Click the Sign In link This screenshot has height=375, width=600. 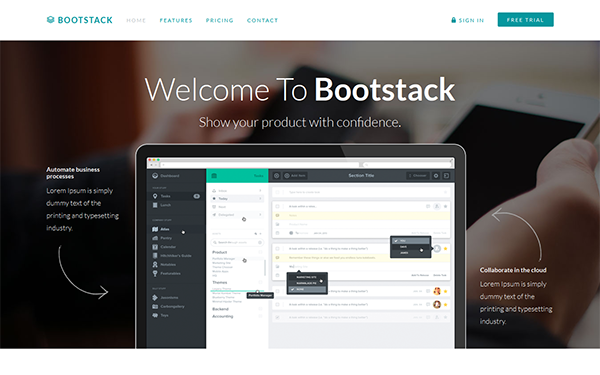468,20
